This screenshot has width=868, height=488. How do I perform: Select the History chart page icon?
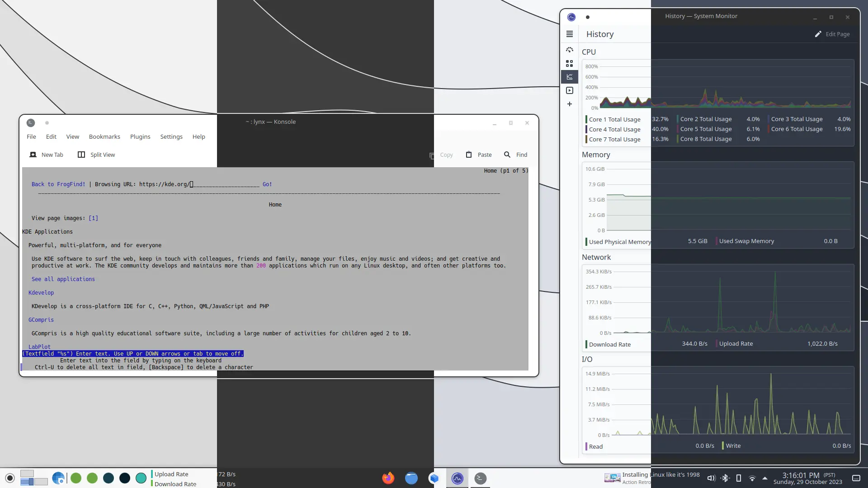pyautogui.click(x=570, y=77)
